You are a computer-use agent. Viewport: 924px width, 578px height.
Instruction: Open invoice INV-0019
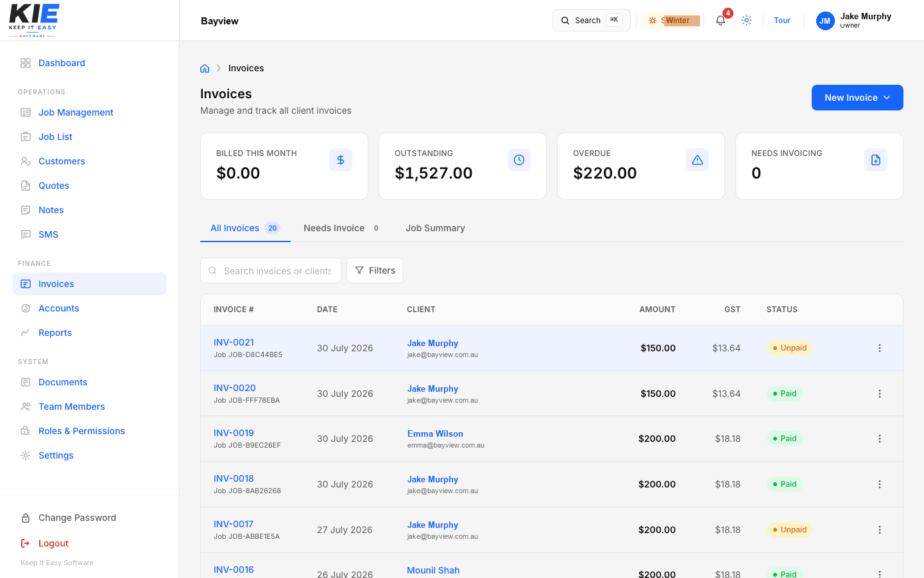click(234, 433)
